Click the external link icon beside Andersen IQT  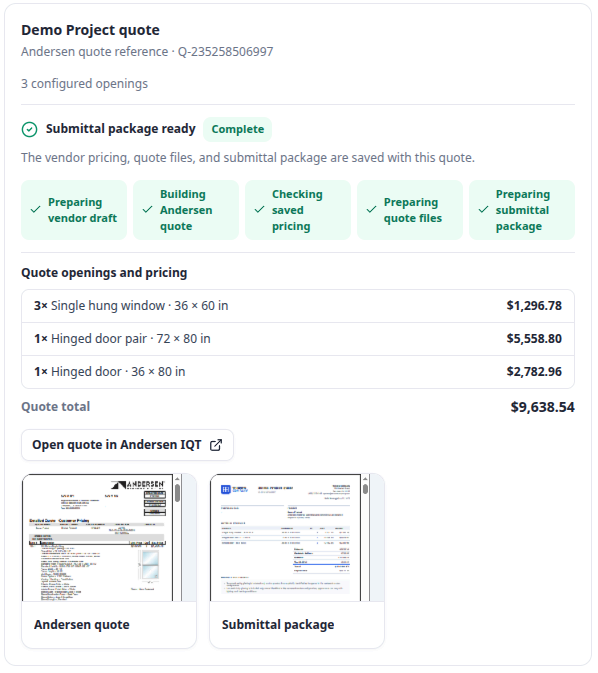pyautogui.click(x=216, y=445)
